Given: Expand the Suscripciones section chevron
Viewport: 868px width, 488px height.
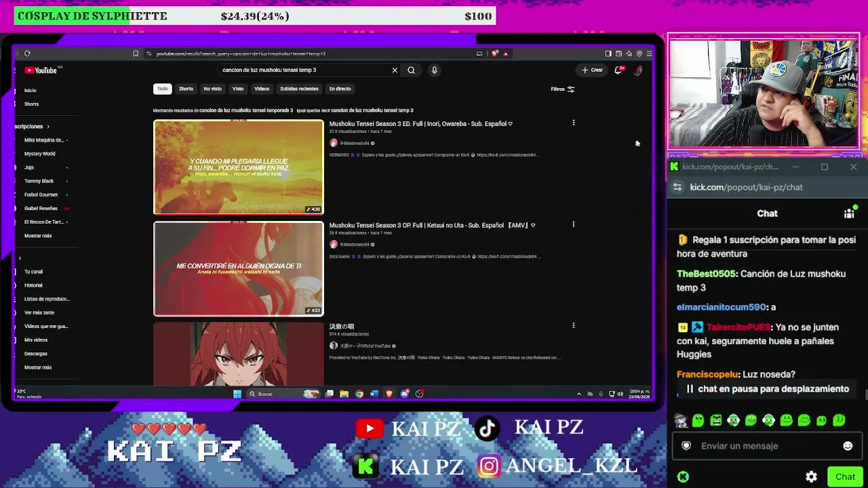Looking at the screenshot, I should [x=48, y=127].
